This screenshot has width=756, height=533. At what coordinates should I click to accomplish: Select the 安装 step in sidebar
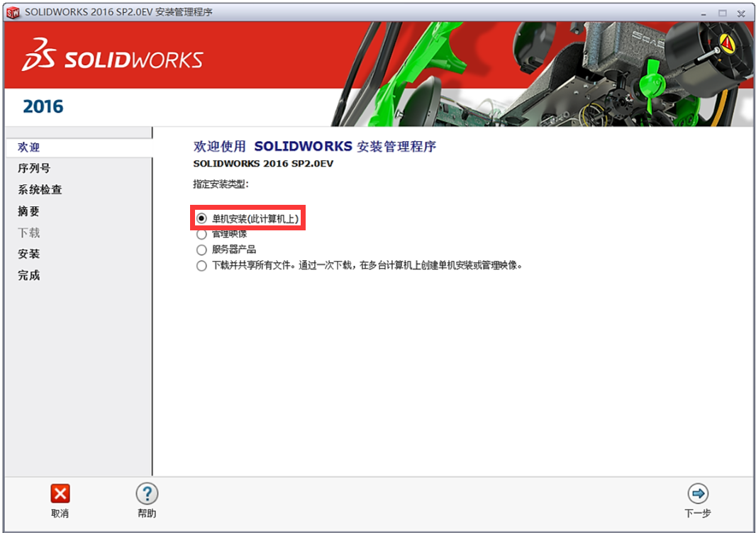click(29, 254)
